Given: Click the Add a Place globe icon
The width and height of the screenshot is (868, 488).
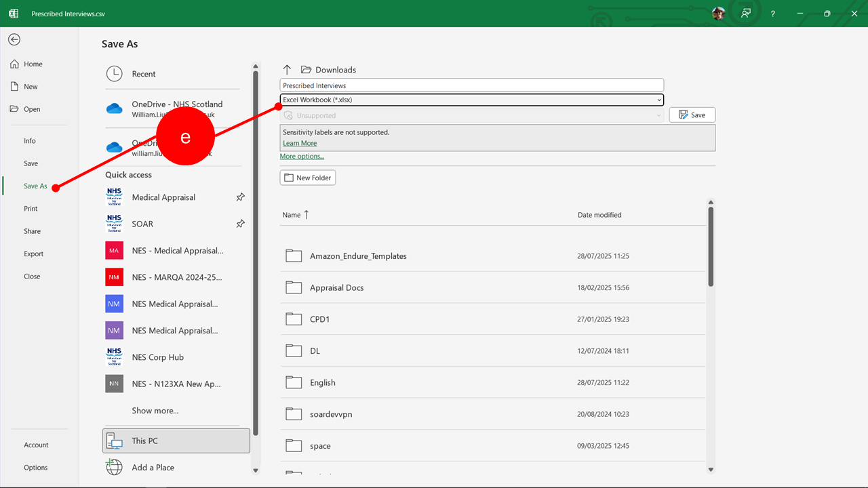Looking at the screenshot, I should (x=114, y=467).
